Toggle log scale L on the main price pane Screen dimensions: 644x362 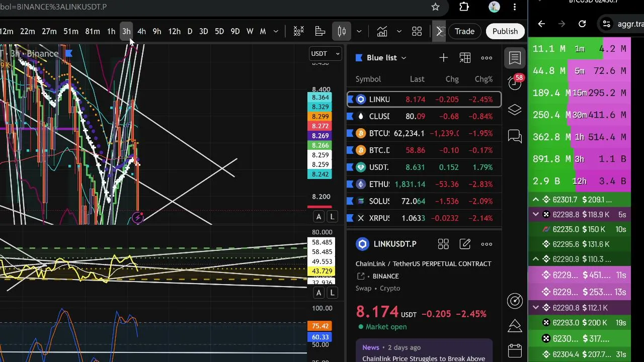pyautogui.click(x=332, y=217)
